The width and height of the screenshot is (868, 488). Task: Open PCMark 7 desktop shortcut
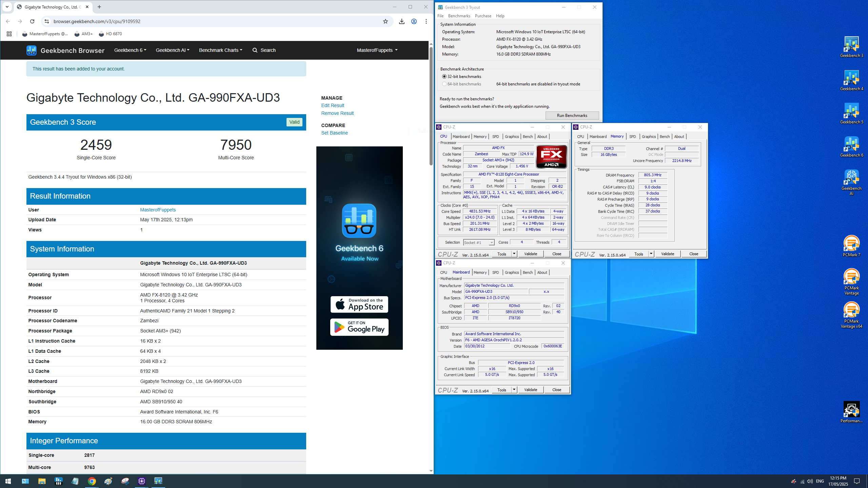851,246
